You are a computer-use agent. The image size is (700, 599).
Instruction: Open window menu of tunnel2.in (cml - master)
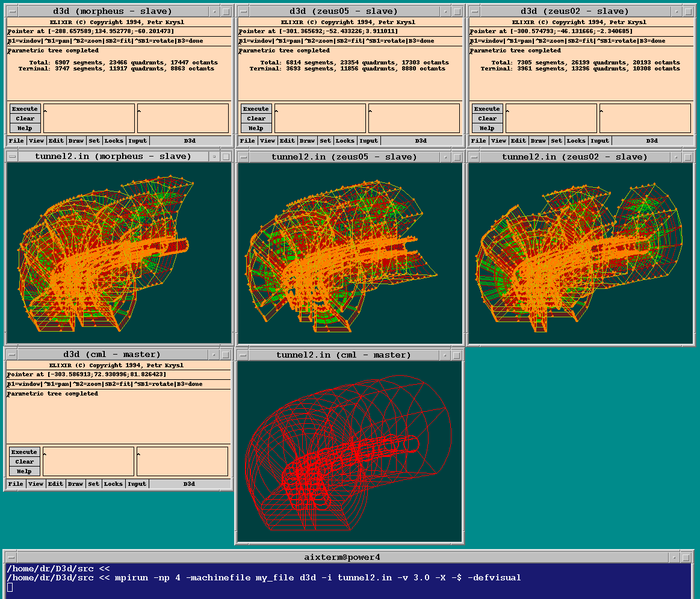[x=243, y=355]
